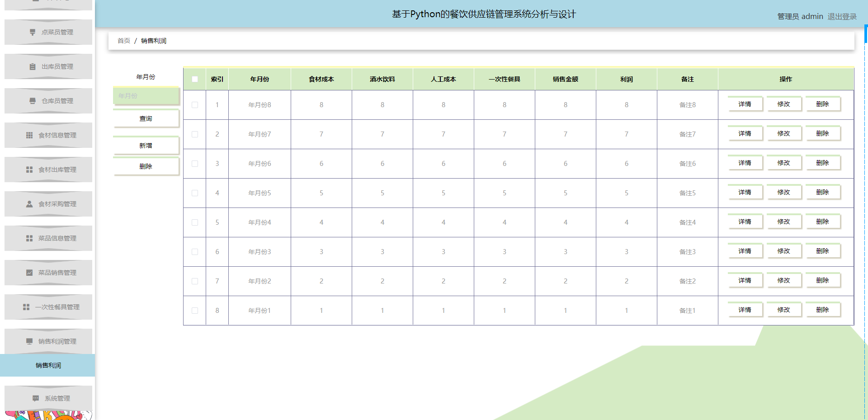The width and height of the screenshot is (868, 420).
Task: Open 详情 for row 年月份2
Action: (745, 280)
